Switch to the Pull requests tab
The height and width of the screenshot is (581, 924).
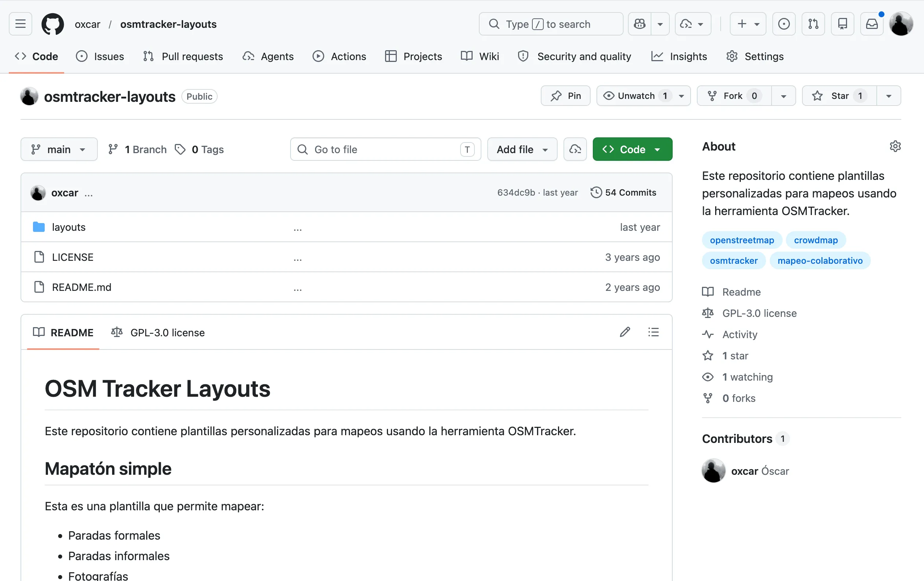[183, 56]
